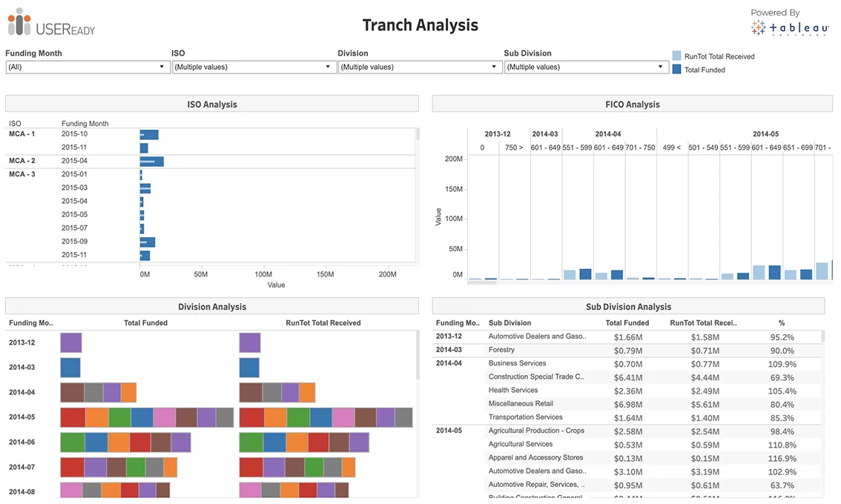The width and height of the screenshot is (841, 504).
Task: Click the 2014-05 funding month in Sub Division table
Action: pyautogui.click(x=449, y=430)
